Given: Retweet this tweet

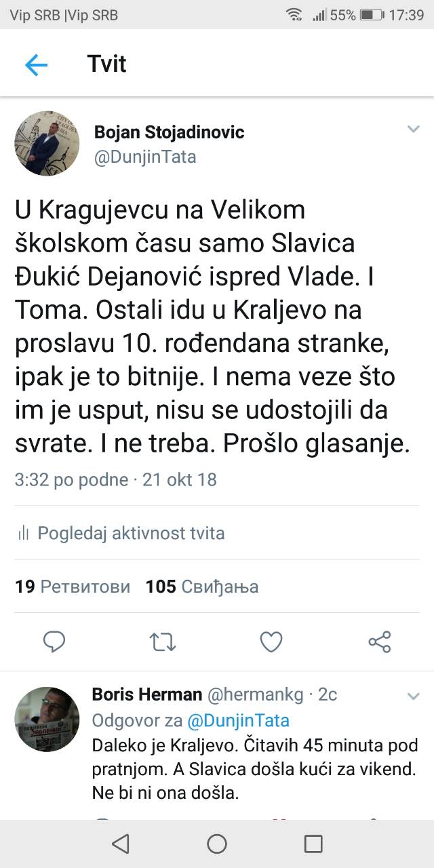Looking at the screenshot, I should [x=163, y=641].
